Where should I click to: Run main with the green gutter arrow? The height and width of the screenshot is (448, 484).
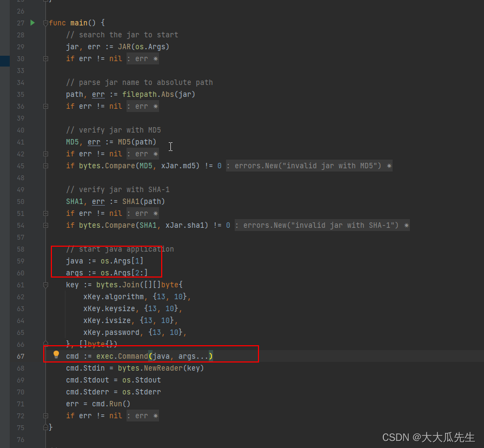(x=32, y=23)
